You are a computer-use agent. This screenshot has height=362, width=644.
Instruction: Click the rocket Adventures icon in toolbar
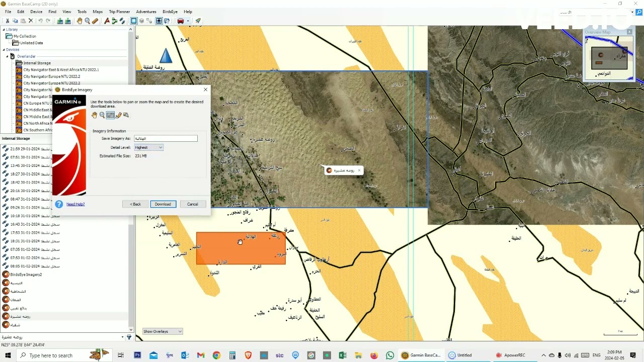click(198, 21)
